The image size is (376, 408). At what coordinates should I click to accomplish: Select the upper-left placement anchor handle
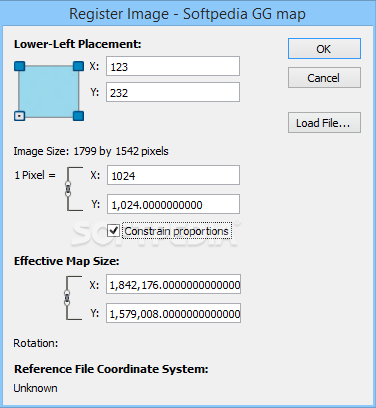click(x=20, y=66)
